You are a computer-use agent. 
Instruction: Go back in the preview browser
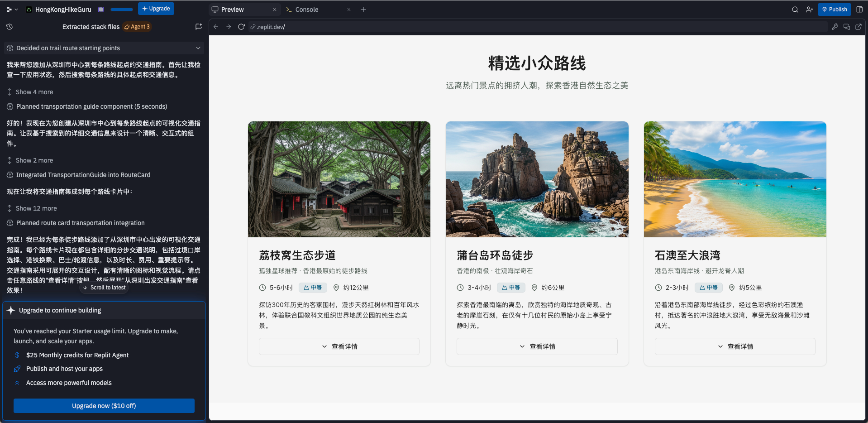pyautogui.click(x=216, y=27)
